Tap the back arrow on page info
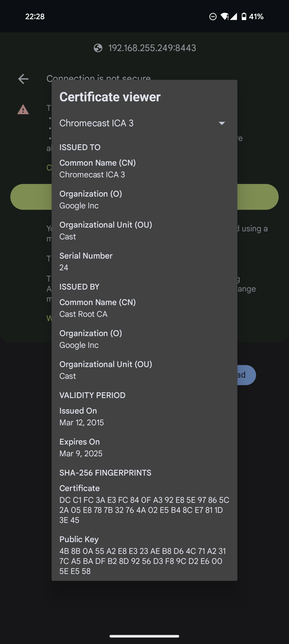 tap(23, 79)
